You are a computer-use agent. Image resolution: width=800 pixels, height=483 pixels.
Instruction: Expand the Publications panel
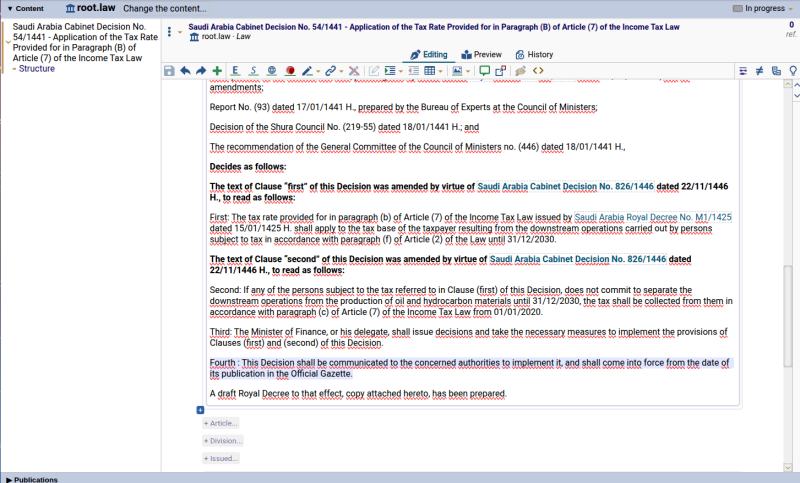[32, 479]
